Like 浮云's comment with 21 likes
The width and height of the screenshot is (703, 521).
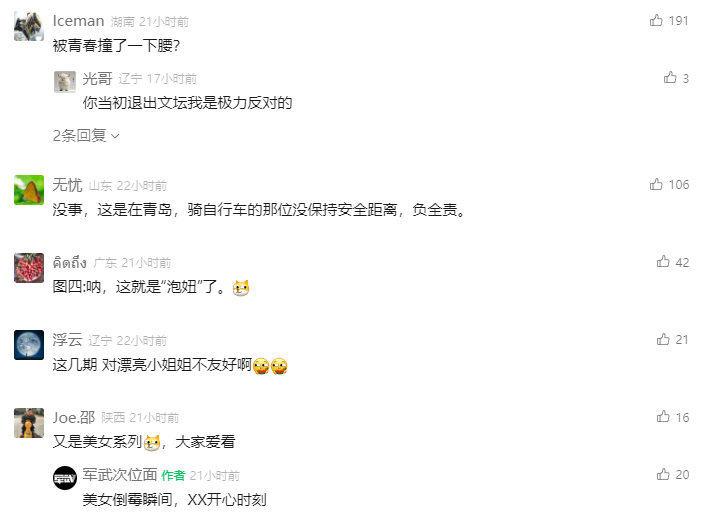[663, 339]
